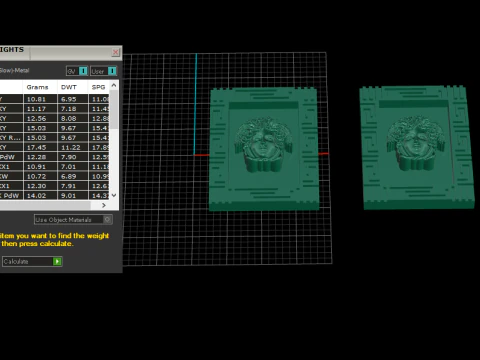
Task: Select the 6.89 DWT cell
Action: [73, 176]
